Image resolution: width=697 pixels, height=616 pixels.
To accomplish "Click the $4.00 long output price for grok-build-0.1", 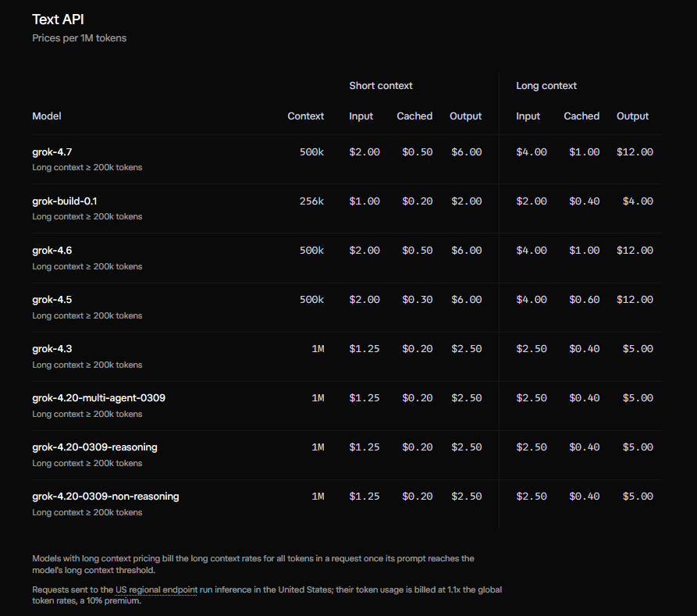I will tap(638, 201).
